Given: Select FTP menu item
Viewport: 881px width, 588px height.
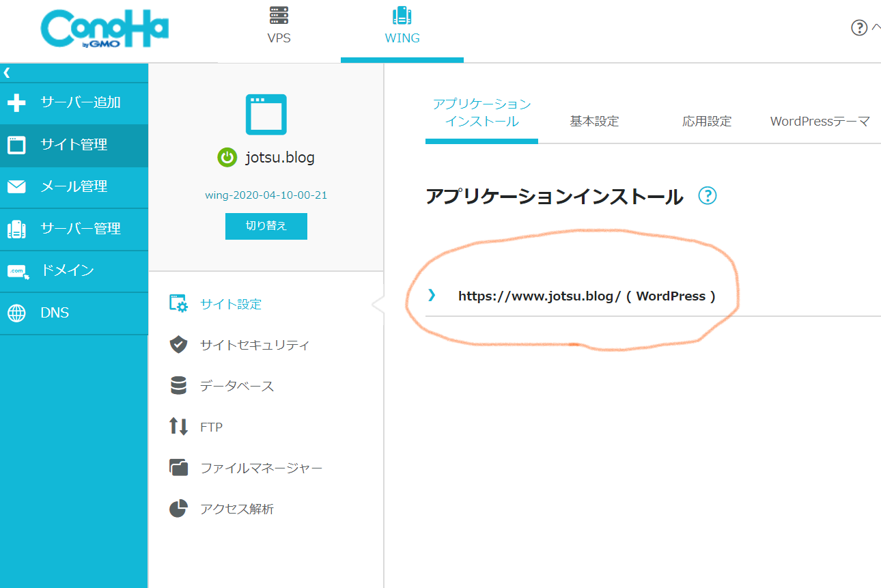Looking at the screenshot, I should tap(211, 428).
